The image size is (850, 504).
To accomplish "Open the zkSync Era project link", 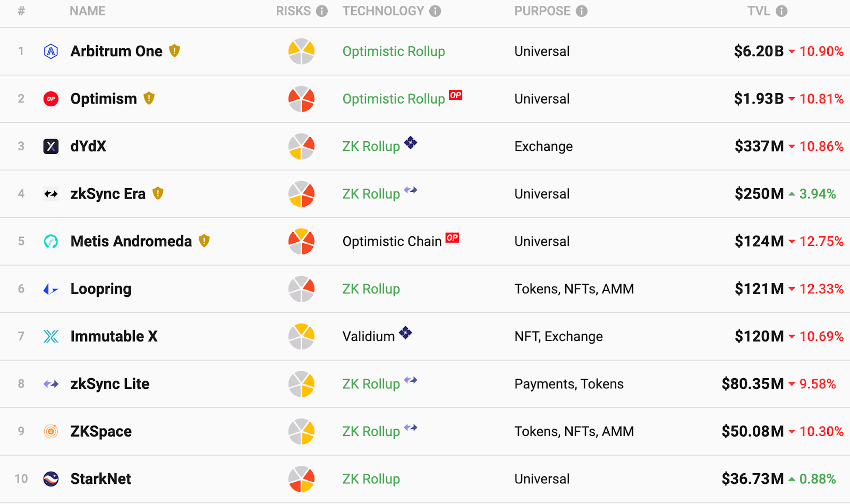I will click(x=108, y=194).
